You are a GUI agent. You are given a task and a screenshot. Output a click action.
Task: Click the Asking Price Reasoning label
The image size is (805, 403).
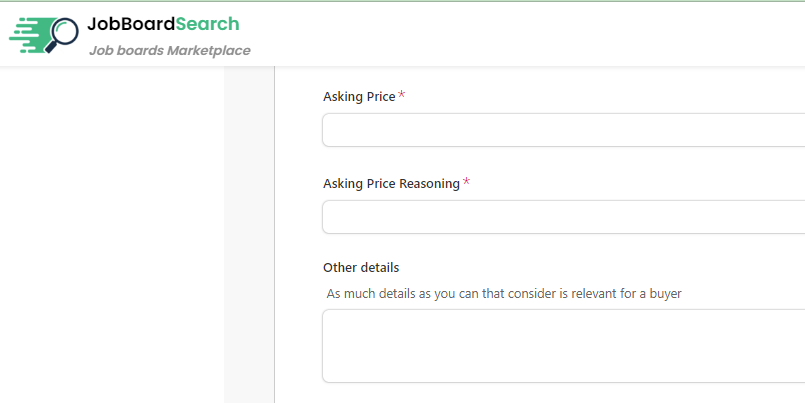[391, 184]
